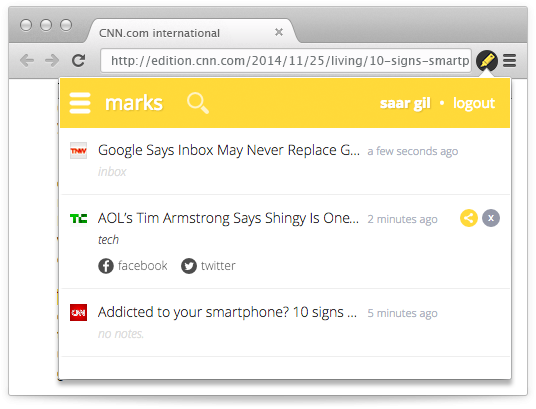This screenshot has width=536, height=409.
Task: Click the URL address bar
Action: pyautogui.click(x=286, y=61)
